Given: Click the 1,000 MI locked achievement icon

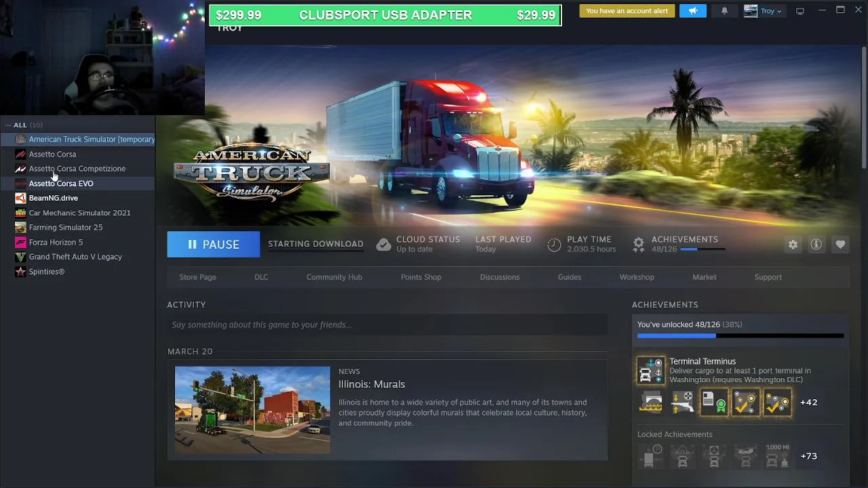Looking at the screenshot, I should point(777,456).
